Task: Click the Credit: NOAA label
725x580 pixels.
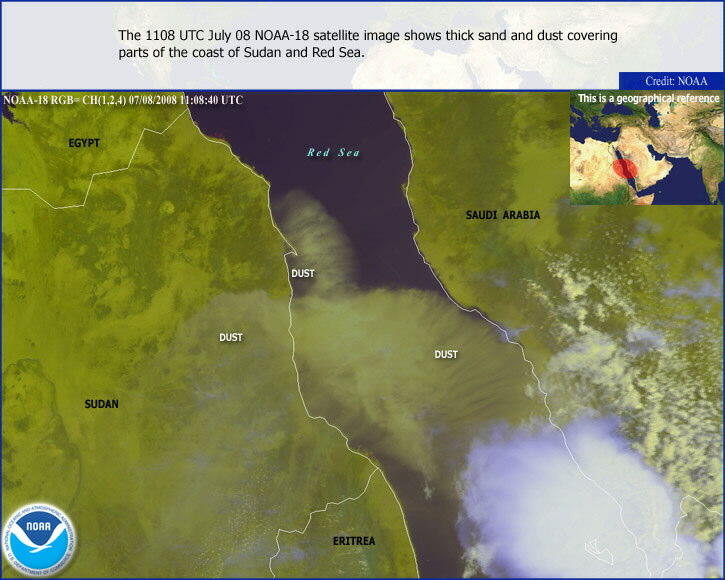Action: pyautogui.click(x=677, y=81)
